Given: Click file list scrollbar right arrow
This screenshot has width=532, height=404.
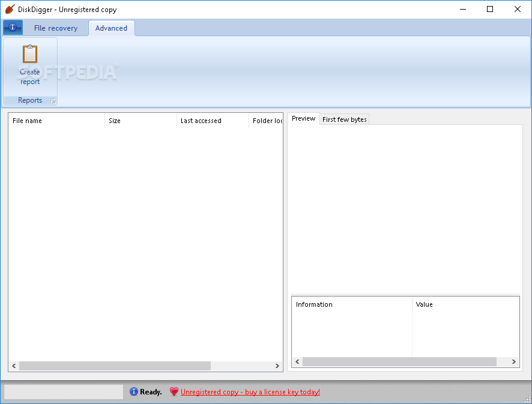Looking at the screenshot, I should point(277,366).
